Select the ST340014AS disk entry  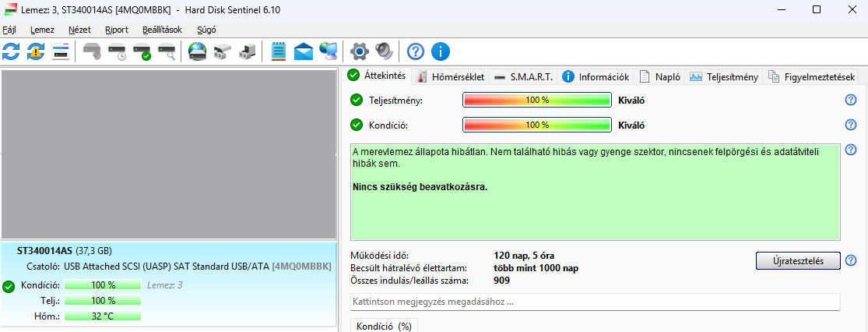point(168,284)
